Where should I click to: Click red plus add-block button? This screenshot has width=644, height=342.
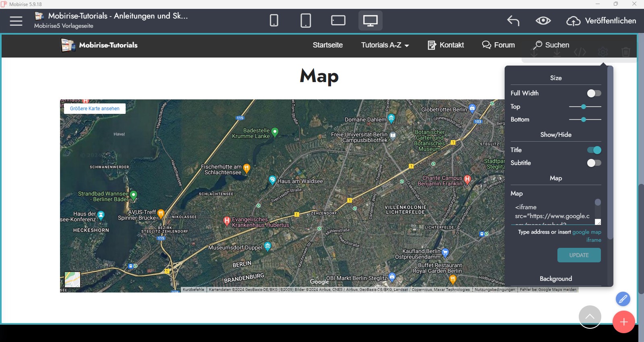(x=623, y=322)
